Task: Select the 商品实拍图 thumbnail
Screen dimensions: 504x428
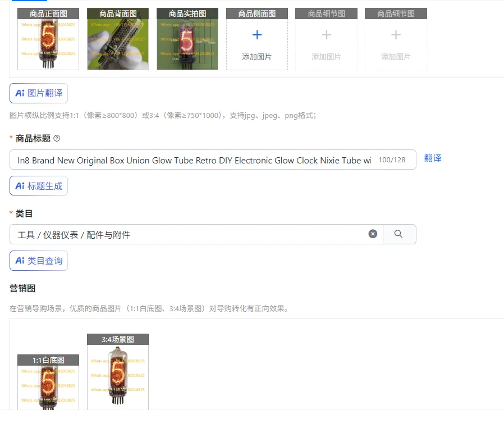Action: [x=187, y=39]
